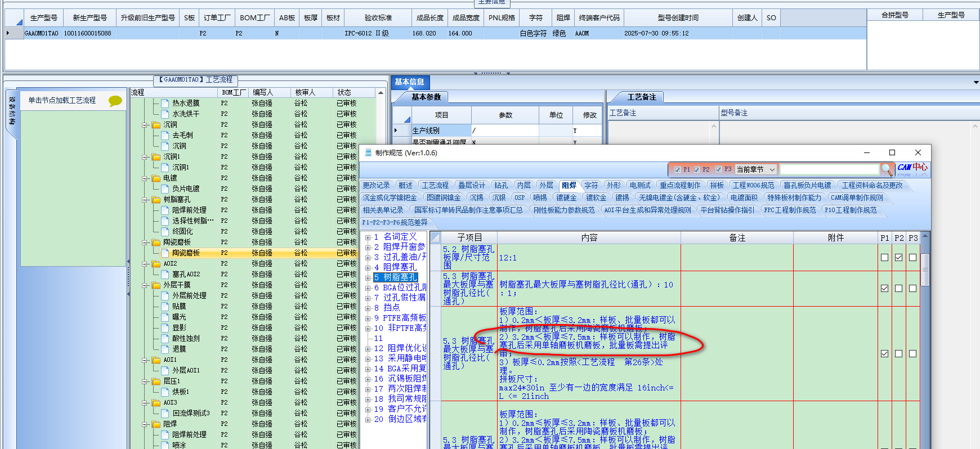This screenshot has height=449, width=980.
Task: Click the 贴膜 document icon
Action: click(x=165, y=306)
